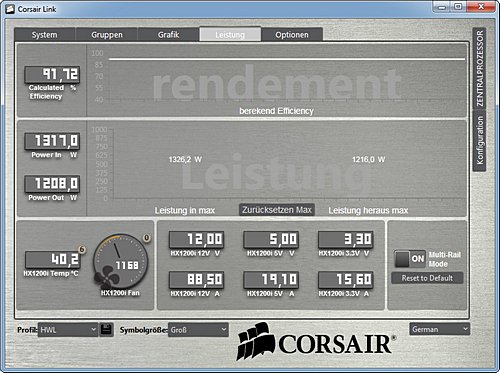Click the HX1200i fan gauge icon
This screenshot has width=500, height=373.
(x=120, y=261)
